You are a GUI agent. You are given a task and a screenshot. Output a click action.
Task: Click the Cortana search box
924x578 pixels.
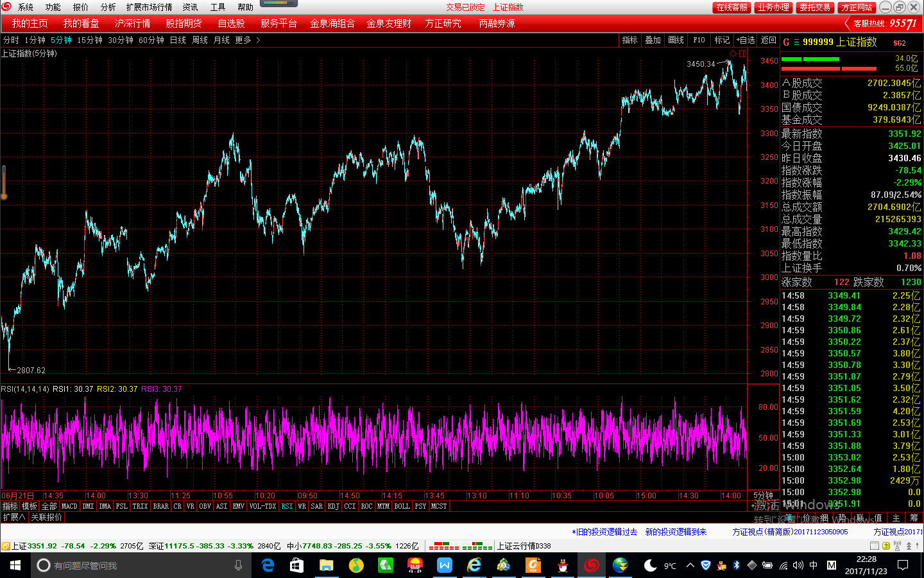click(x=141, y=565)
